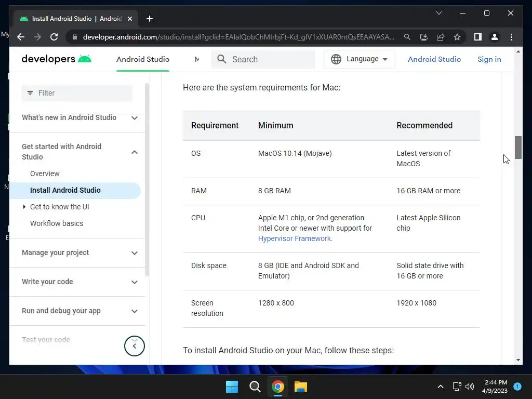Click the MacOS 10.14 (Mojave) cell

pos(295,153)
